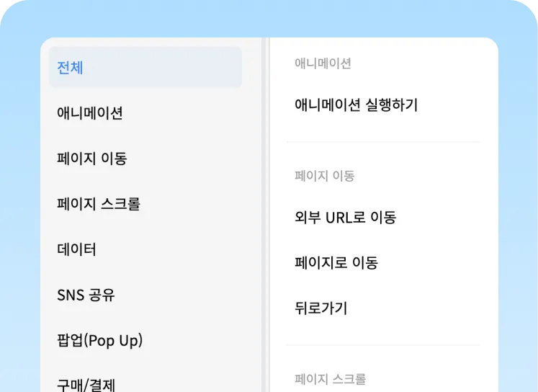Pick the 페이지로 이동 action

pos(336,263)
